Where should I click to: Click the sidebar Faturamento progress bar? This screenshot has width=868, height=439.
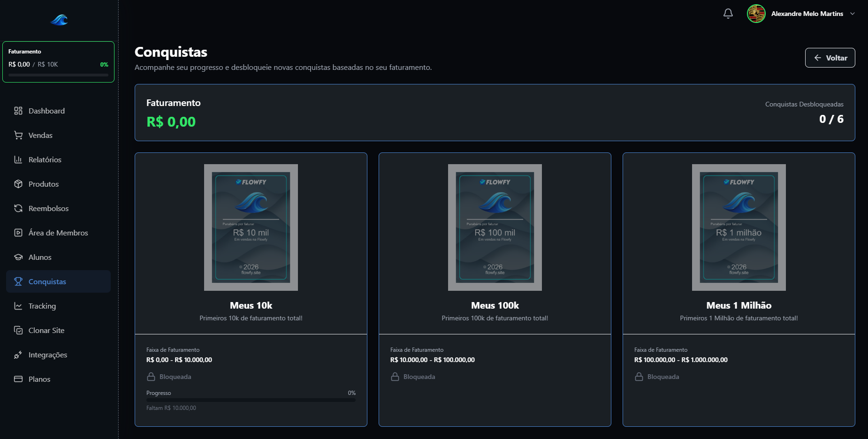click(59, 75)
